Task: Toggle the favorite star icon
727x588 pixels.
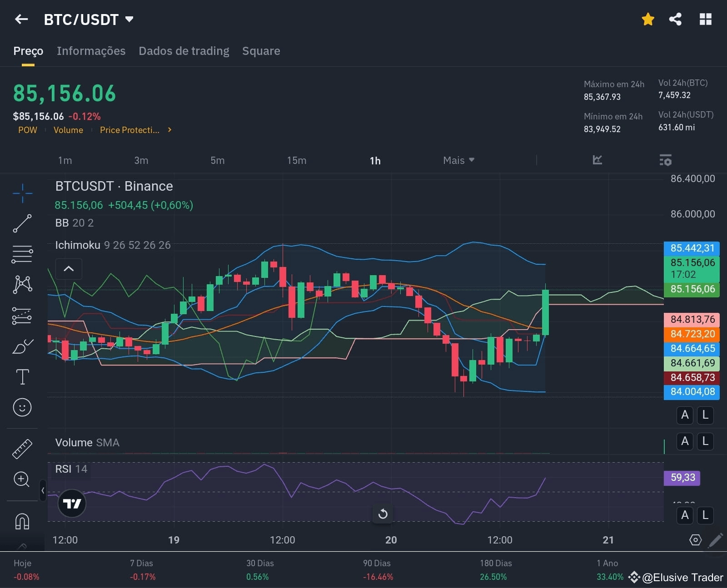Action: [648, 19]
